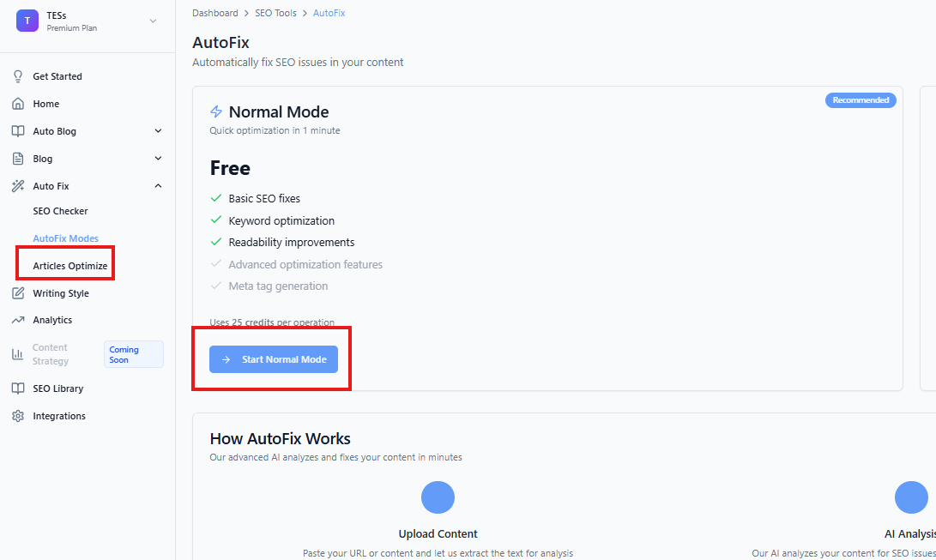Click the Start Normal Mode button
Viewport: 936px width, 560px height.
point(274,359)
